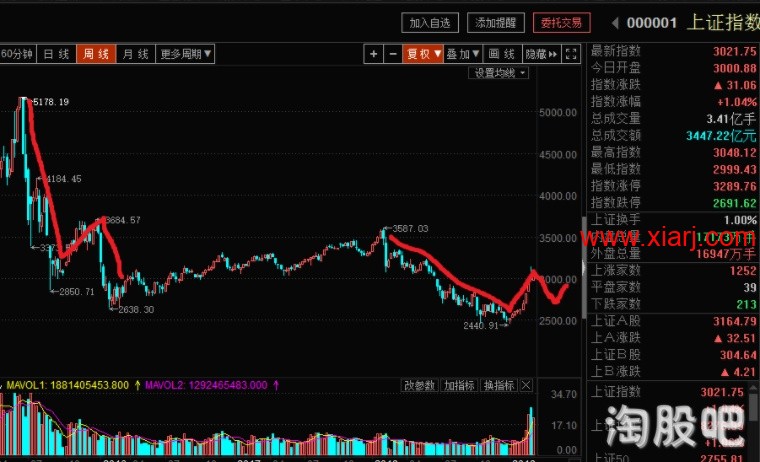This screenshot has height=462, width=760.
Task: Click the 总成交额 value 3447.22亿元
Action: tap(721, 136)
